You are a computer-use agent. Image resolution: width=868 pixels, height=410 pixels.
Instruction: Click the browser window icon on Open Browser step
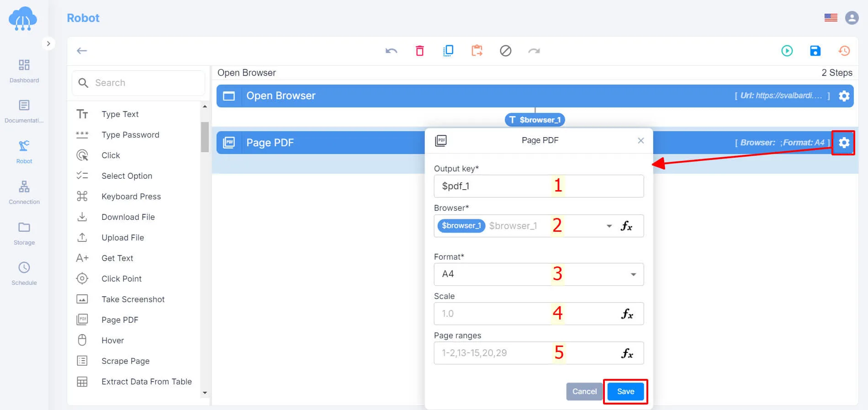pos(229,96)
